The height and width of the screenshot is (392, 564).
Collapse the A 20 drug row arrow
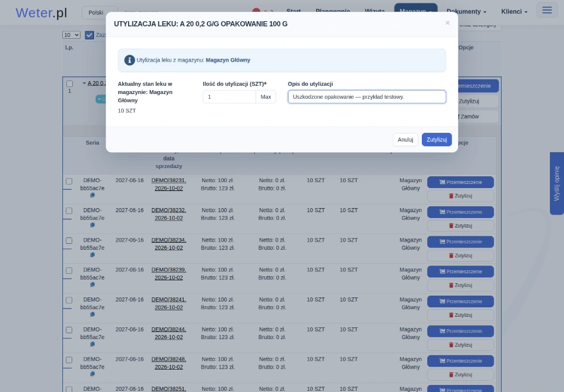point(84,83)
